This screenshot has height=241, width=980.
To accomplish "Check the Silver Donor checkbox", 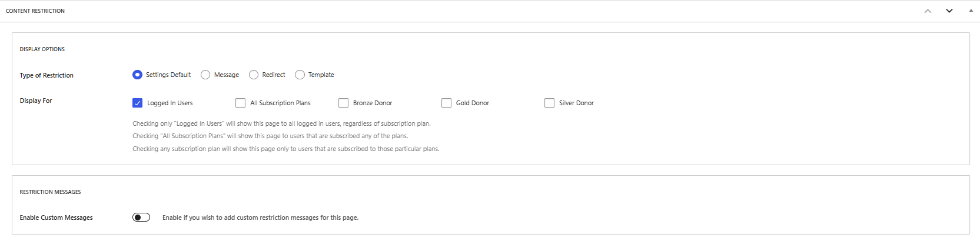I will point(549,103).
